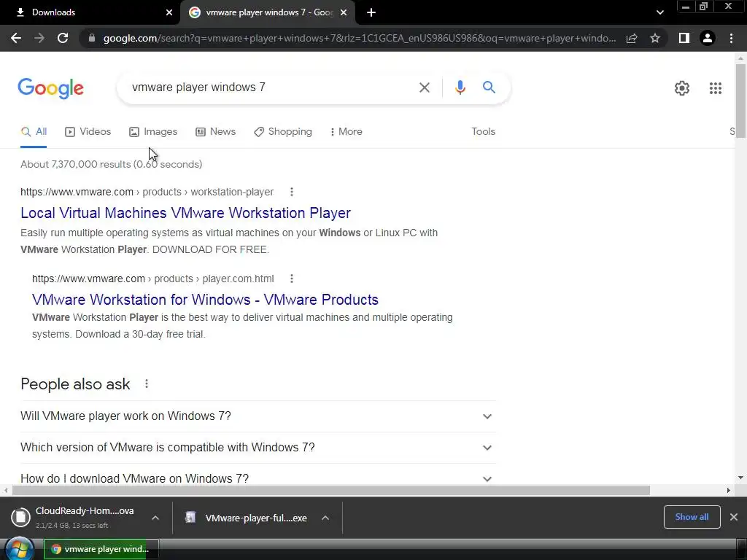The width and height of the screenshot is (747, 560).
Task: Open VMware-player exe download options chevron
Action: pyautogui.click(x=325, y=518)
